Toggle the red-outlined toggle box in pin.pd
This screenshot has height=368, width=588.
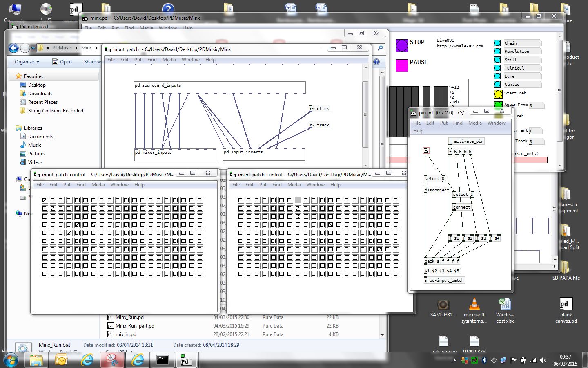(426, 150)
